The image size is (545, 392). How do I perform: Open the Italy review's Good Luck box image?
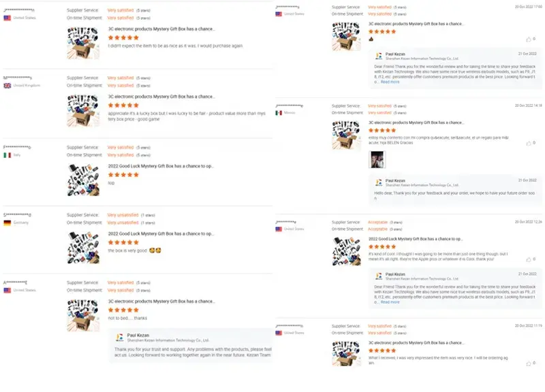(83, 180)
